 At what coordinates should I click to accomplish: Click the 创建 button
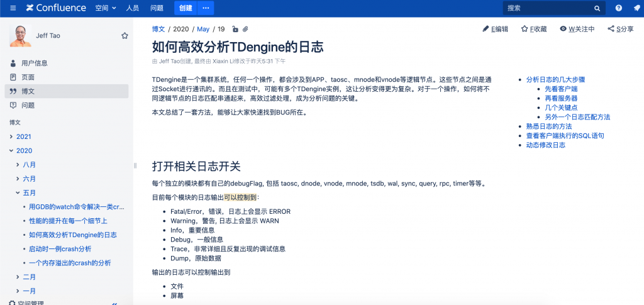tap(186, 8)
